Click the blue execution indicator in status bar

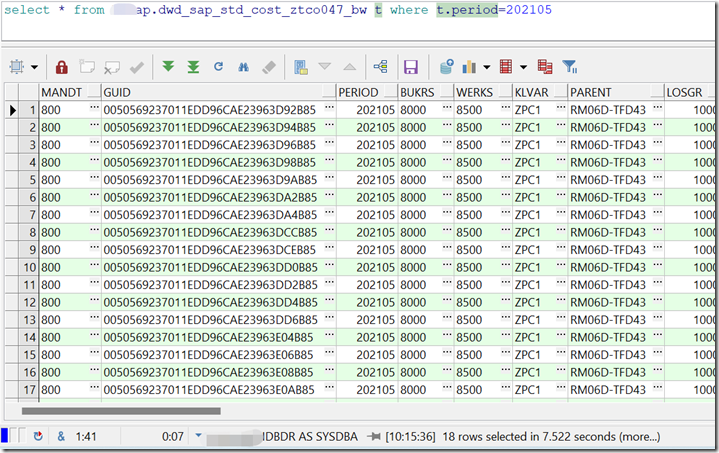(5, 435)
